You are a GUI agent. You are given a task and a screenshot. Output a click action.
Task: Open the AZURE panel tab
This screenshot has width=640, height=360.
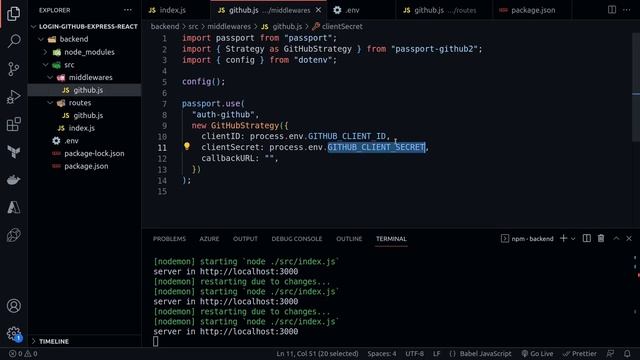[209, 239]
